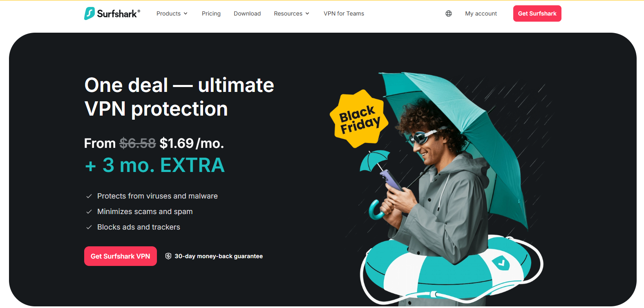644x308 pixels.
Task: Click the yellow Black Friday badge
Action: (359, 119)
